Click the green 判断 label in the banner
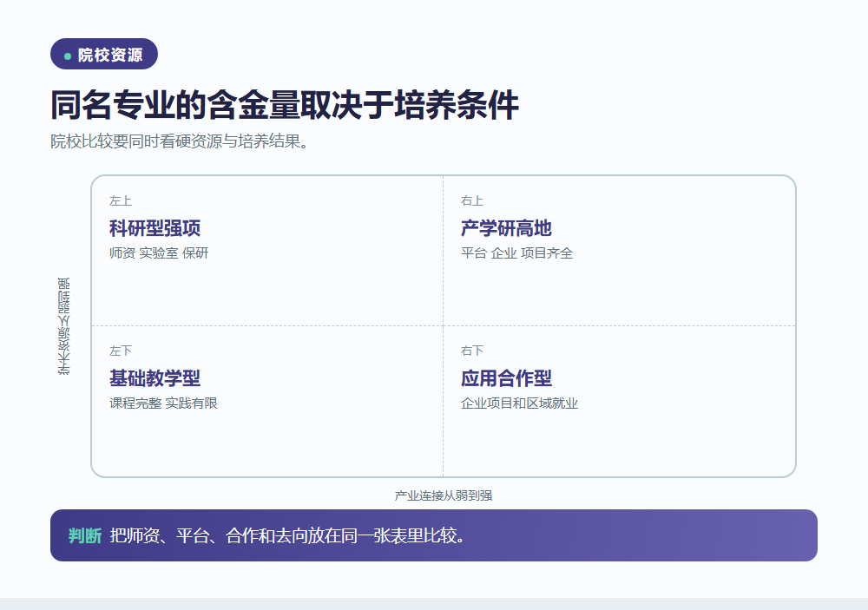868x610 pixels. (x=85, y=535)
